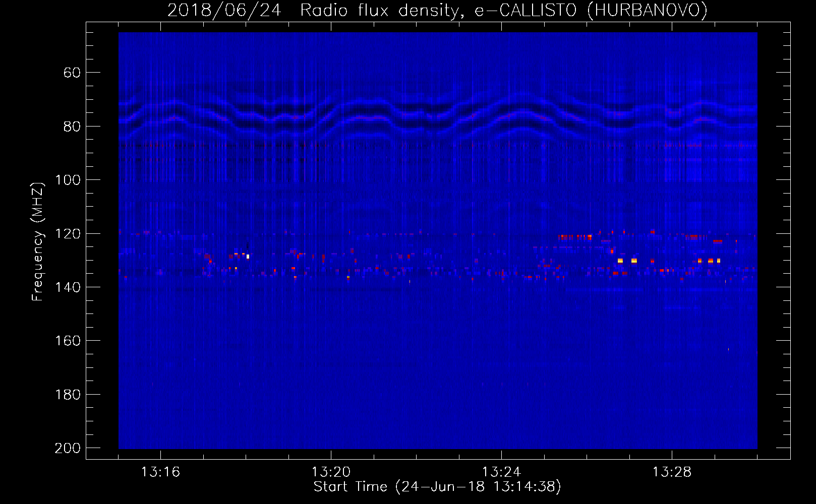The height and width of the screenshot is (504, 816).
Task: Click the '13:24' time tick label
Action: (x=501, y=472)
